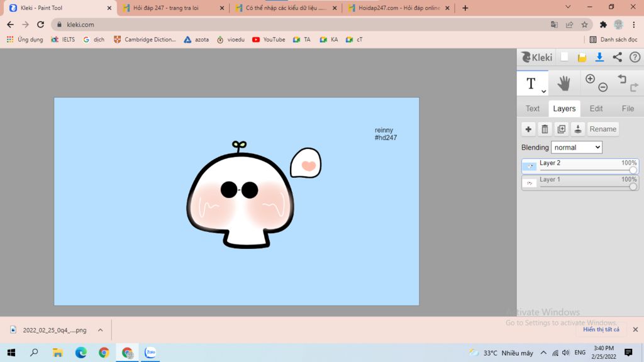Expand download item options chevron
The width and height of the screenshot is (644, 362).
(100, 330)
